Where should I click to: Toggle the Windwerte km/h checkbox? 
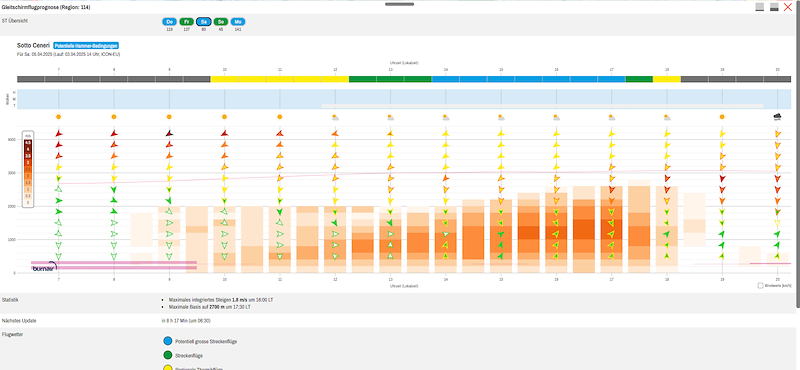tap(760, 286)
